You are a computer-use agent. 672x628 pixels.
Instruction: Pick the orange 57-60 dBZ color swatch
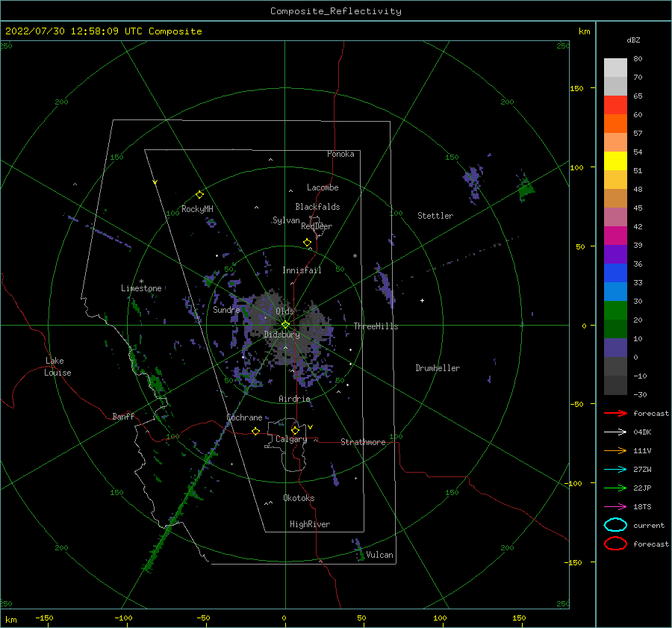615,123
